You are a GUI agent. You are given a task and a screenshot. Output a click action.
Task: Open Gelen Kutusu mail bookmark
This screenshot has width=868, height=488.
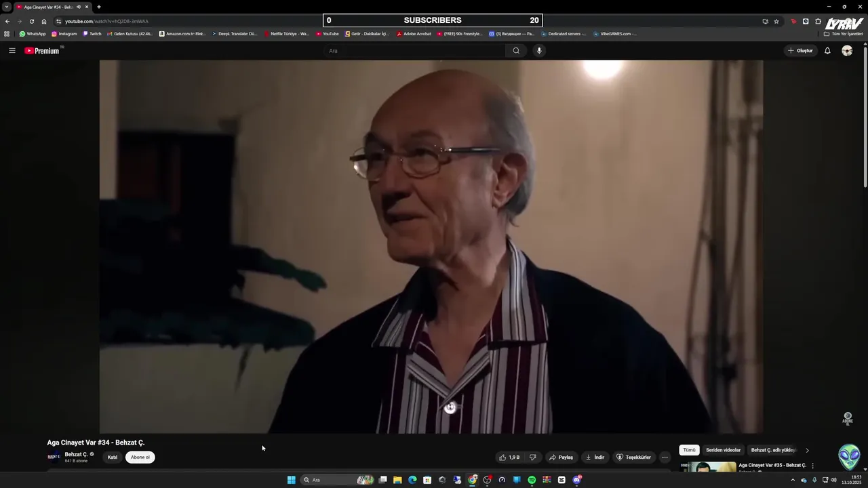130,34
